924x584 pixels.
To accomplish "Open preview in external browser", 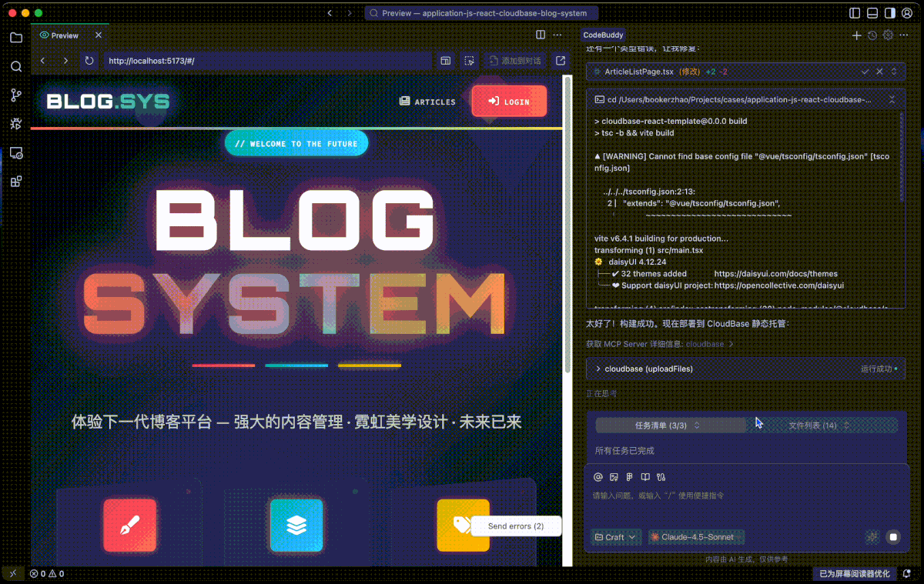I will tap(561, 61).
